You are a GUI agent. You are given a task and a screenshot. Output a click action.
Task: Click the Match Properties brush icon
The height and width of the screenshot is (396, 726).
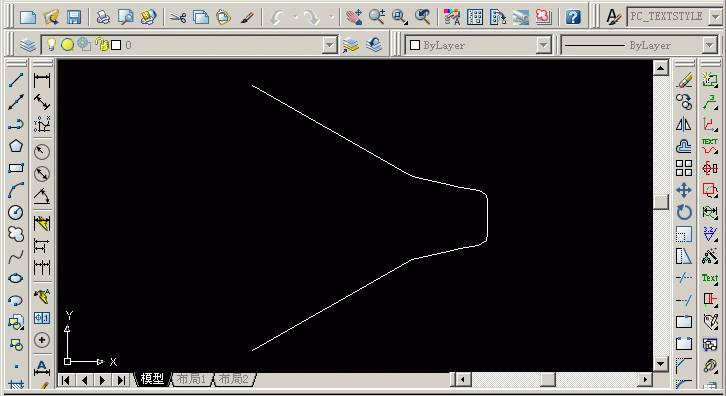(x=247, y=17)
